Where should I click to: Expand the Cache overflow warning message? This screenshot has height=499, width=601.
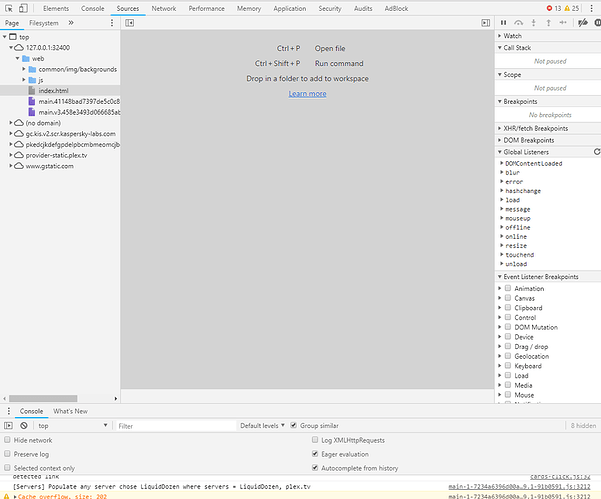click(x=15, y=496)
